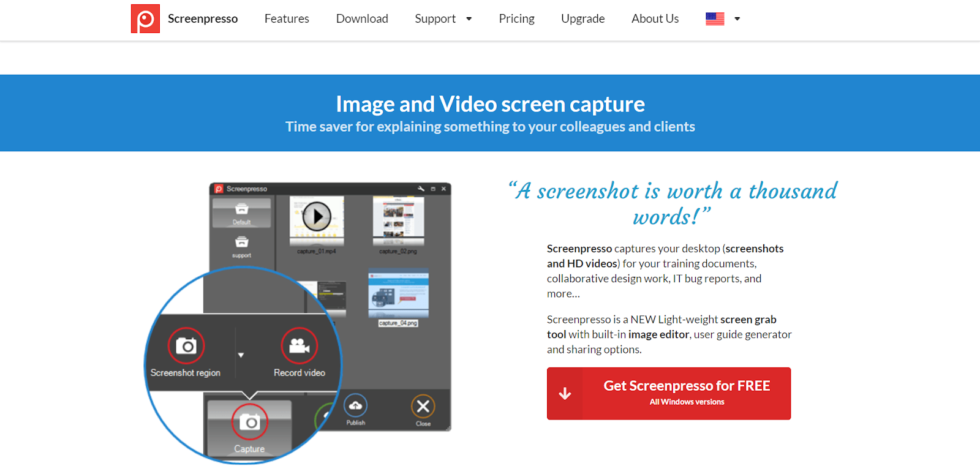The height and width of the screenshot is (466, 980).
Task: Click the "capture_01.mp4" file name label
Action: tap(317, 251)
